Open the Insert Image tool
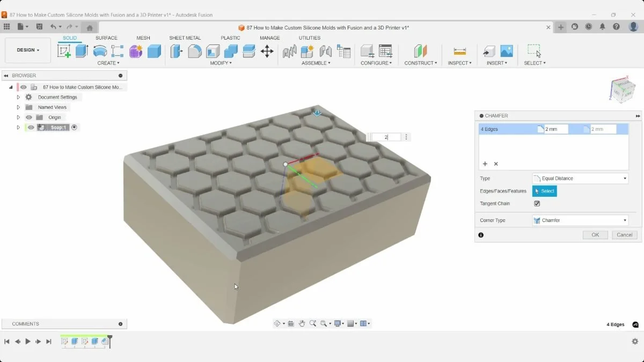 [x=507, y=51]
